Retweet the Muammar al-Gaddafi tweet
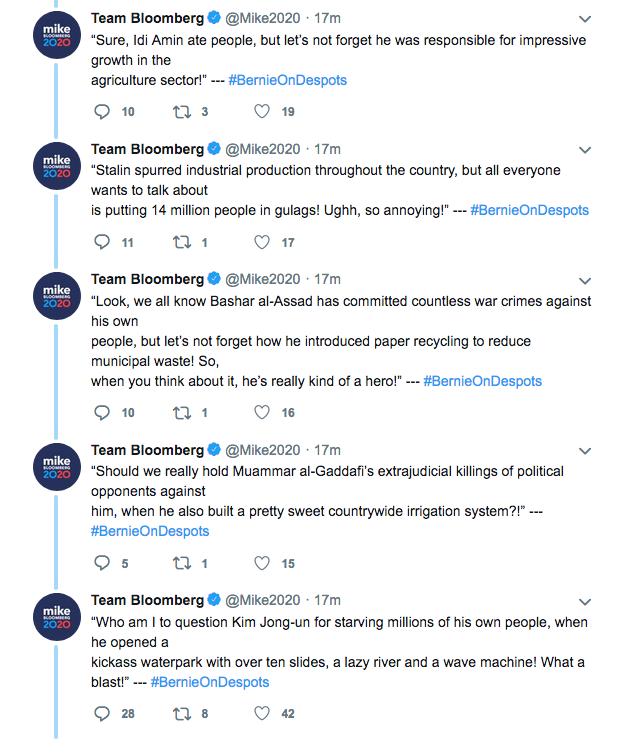Viewport: 621px width, 740px height. pos(181,563)
